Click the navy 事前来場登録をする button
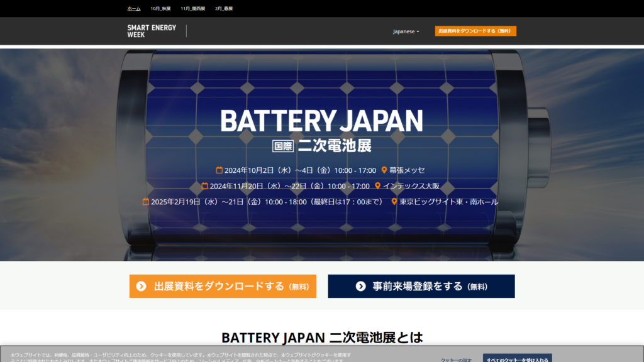644x362 pixels. click(421, 286)
